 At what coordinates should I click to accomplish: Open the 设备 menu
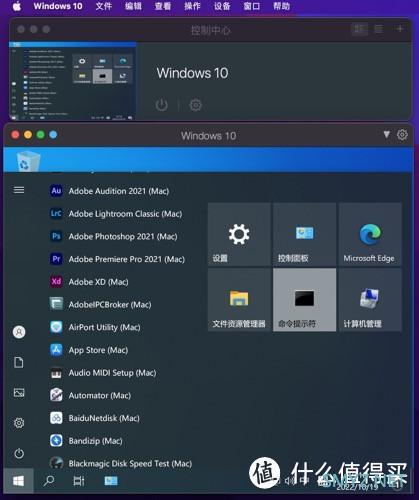222,6
